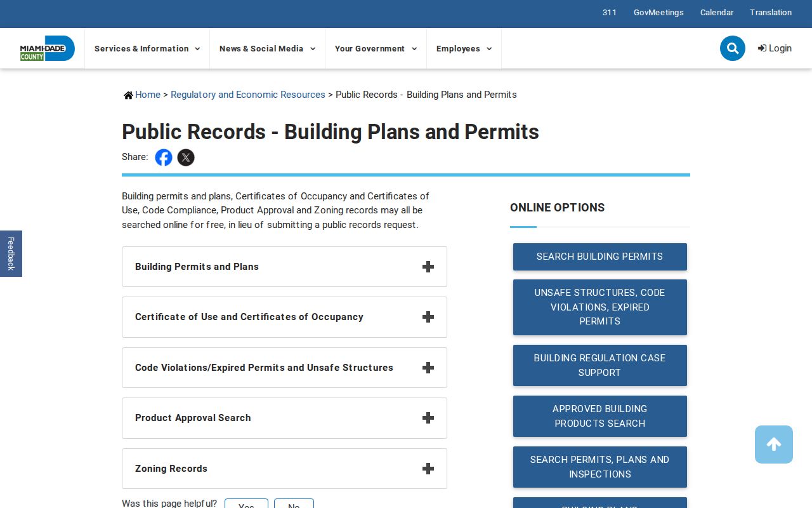Share page via X (Twitter) icon
This screenshot has width=812, height=508.
186,157
